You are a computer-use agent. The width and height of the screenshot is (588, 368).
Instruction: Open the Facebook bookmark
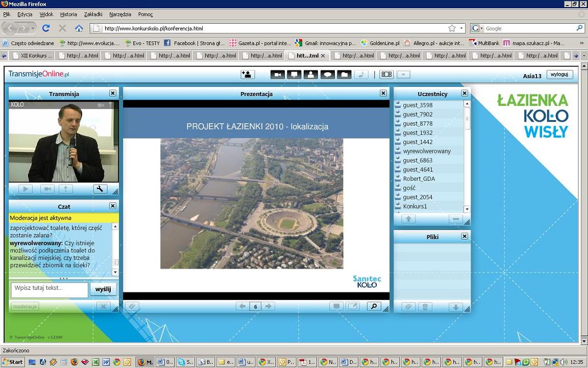194,43
